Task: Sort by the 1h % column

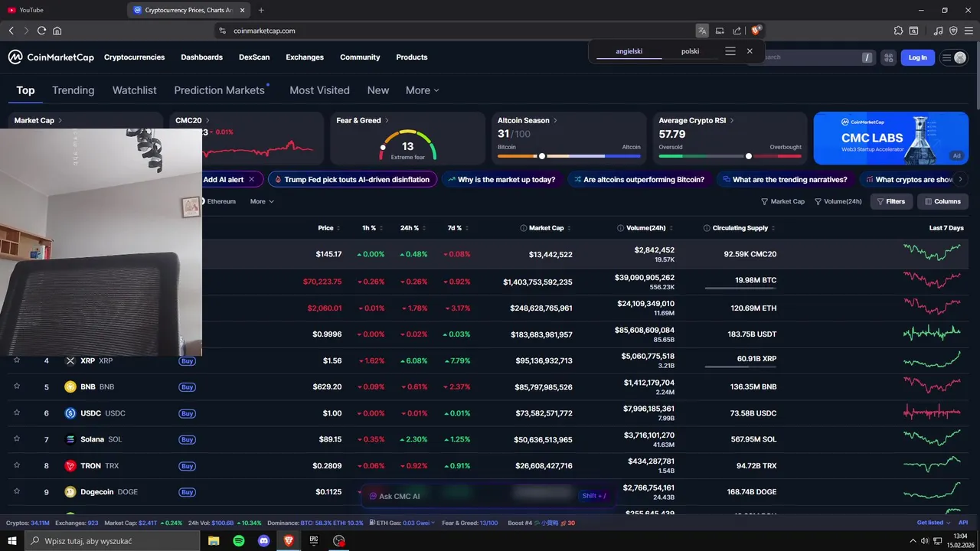Action: click(x=372, y=228)
